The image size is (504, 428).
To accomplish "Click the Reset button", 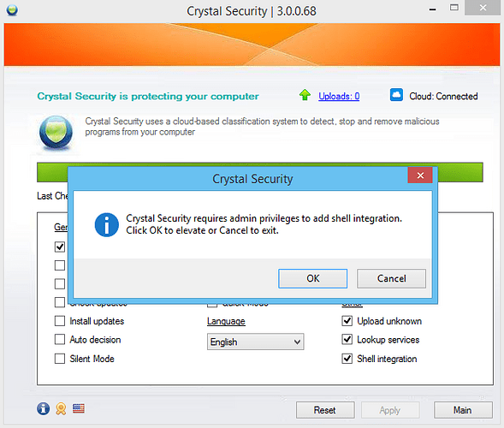I will pyautogui.click(x=325, y=410).
